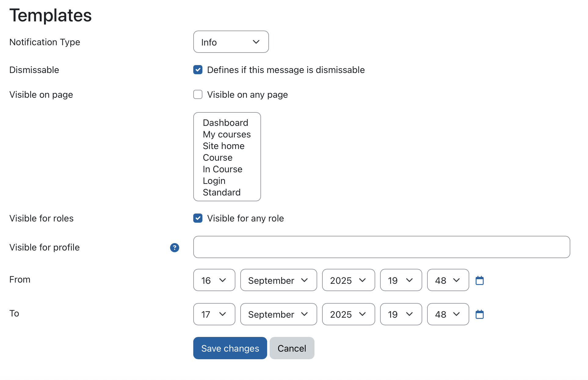The width and height of the screenshot is (588, 380).
Task: Open the From date calendar picker icon
Action: tap(480, 280)
